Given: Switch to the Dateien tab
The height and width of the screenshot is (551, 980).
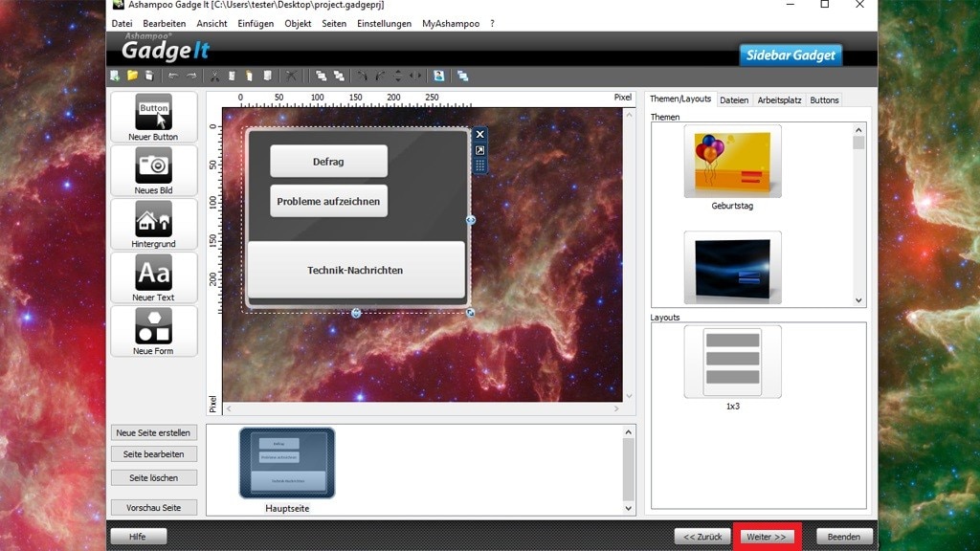Looking at the screenshot, I should [734, 99].
